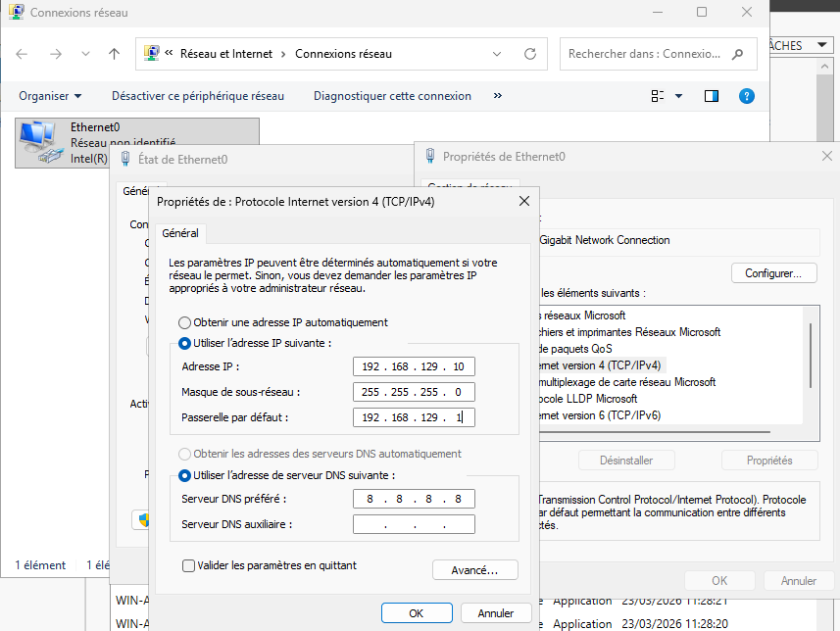Confirm IPv4 properties with OK
This screenshot has height=631, width=840.
tap(417, 612)
